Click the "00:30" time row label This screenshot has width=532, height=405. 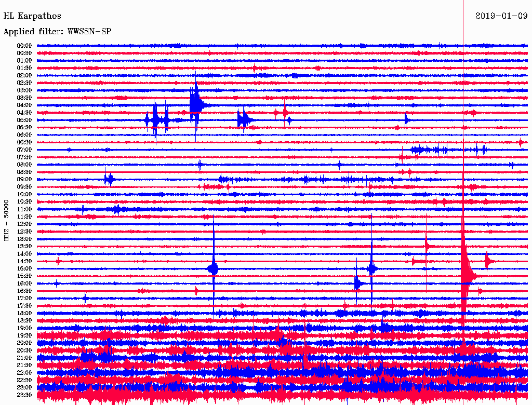24,53
